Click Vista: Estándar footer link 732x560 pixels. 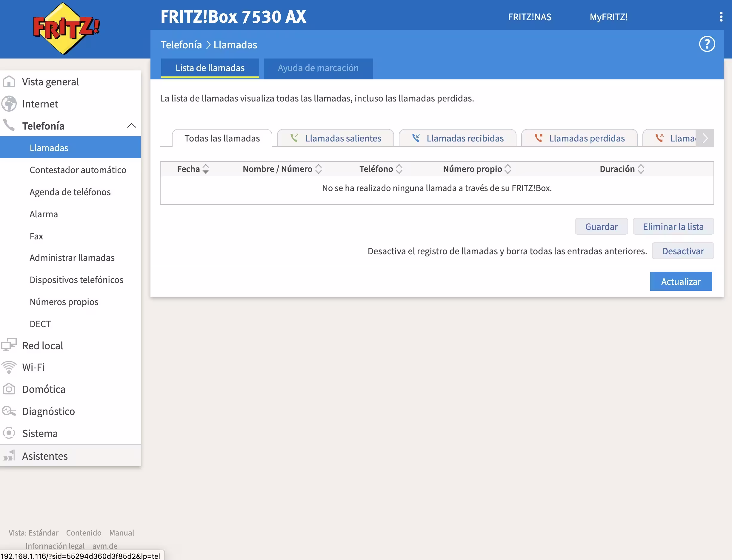[x=33, y=533]
